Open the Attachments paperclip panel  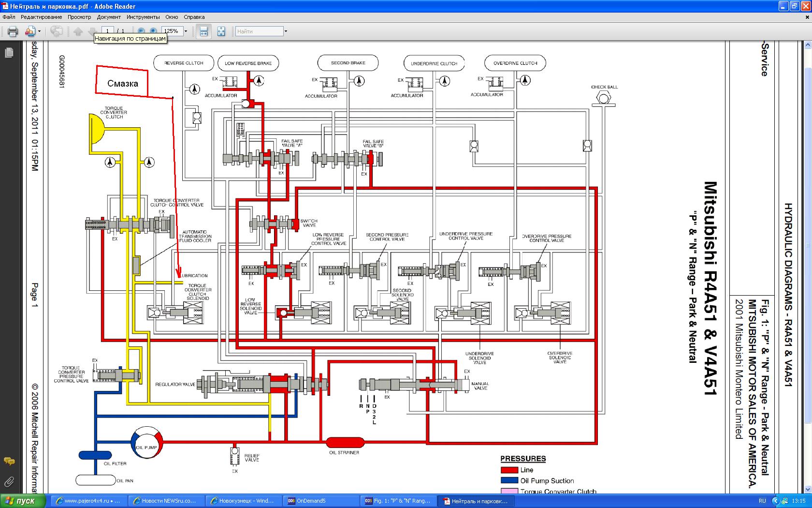tap(9, 481)
